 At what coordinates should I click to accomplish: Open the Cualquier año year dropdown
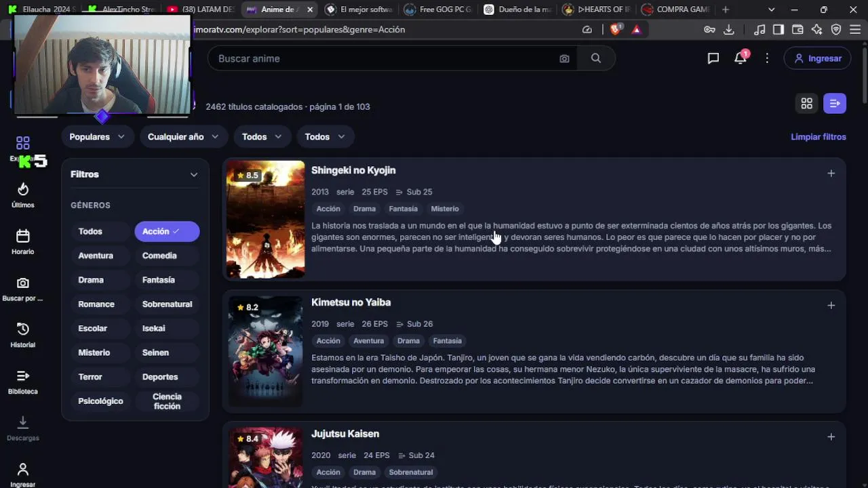(183, 137)
